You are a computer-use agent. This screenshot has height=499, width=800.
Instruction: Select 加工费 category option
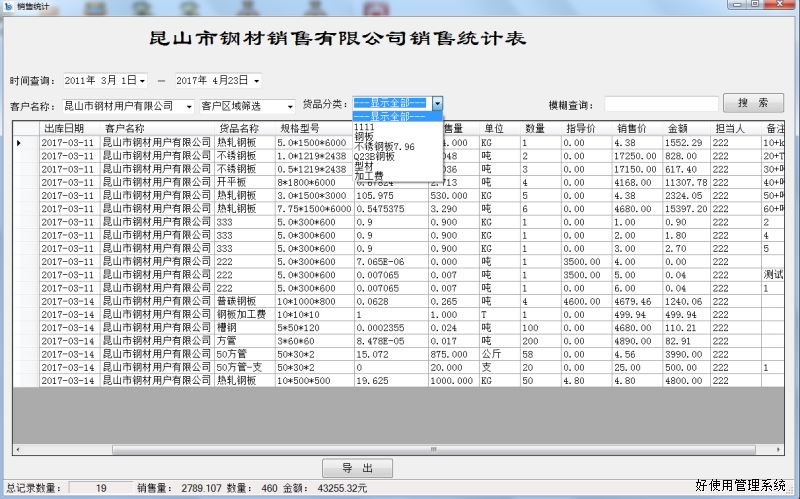click(368, 177)
